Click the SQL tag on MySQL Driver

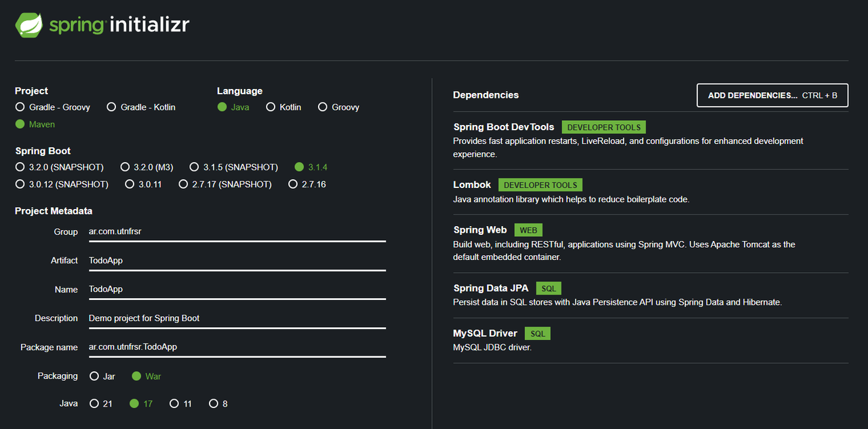(x=538, y=333)
